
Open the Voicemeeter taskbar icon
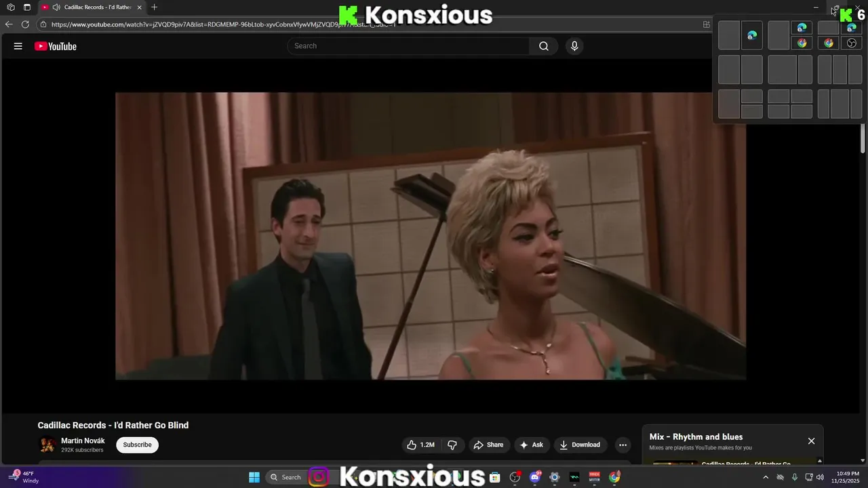click(x=595, y=477)
